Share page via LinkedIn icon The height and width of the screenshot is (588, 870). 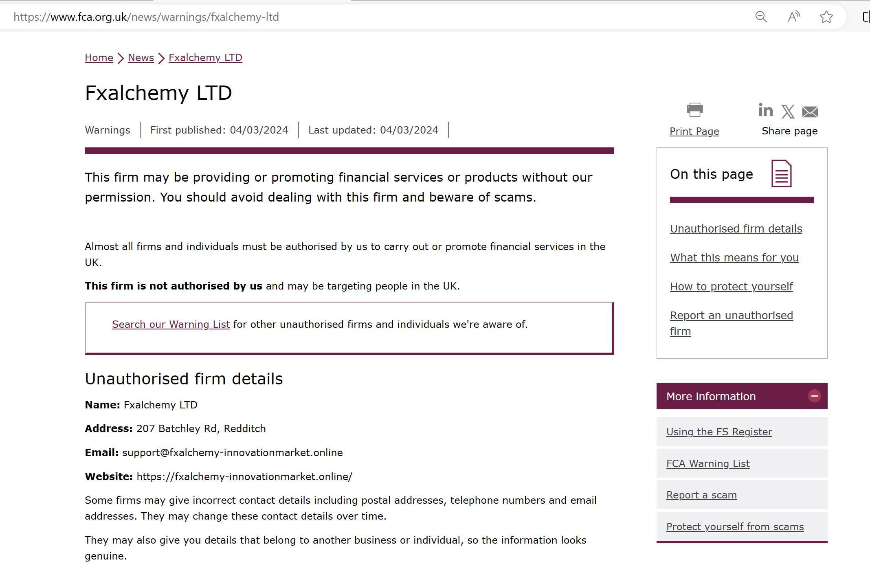tap(765, 110)
